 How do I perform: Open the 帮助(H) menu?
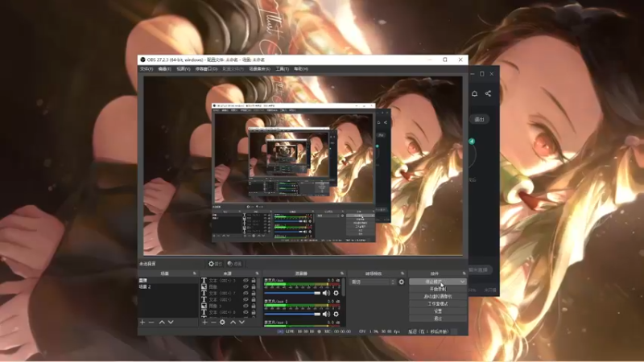pyautogui.click(x=301, y=69)
